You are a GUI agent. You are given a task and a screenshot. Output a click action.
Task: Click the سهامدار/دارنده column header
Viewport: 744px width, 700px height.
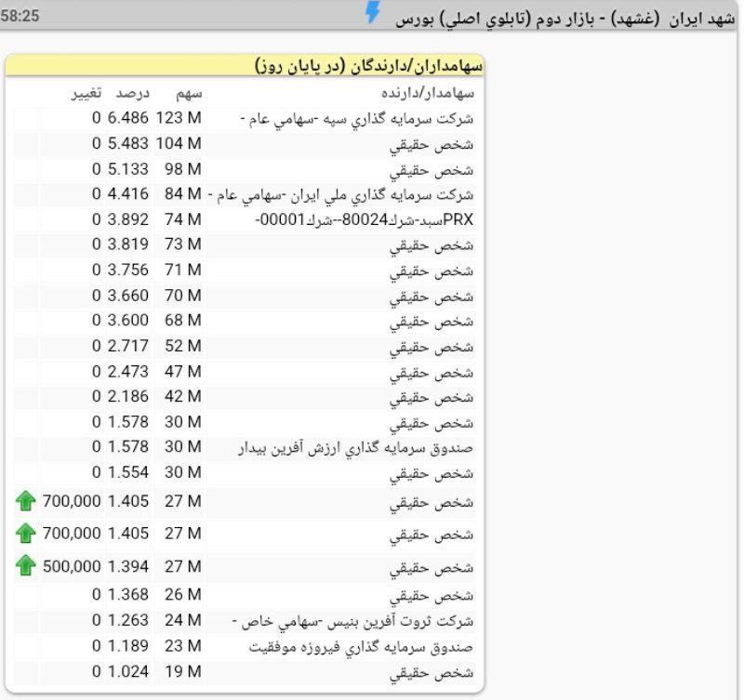(429, 93)
